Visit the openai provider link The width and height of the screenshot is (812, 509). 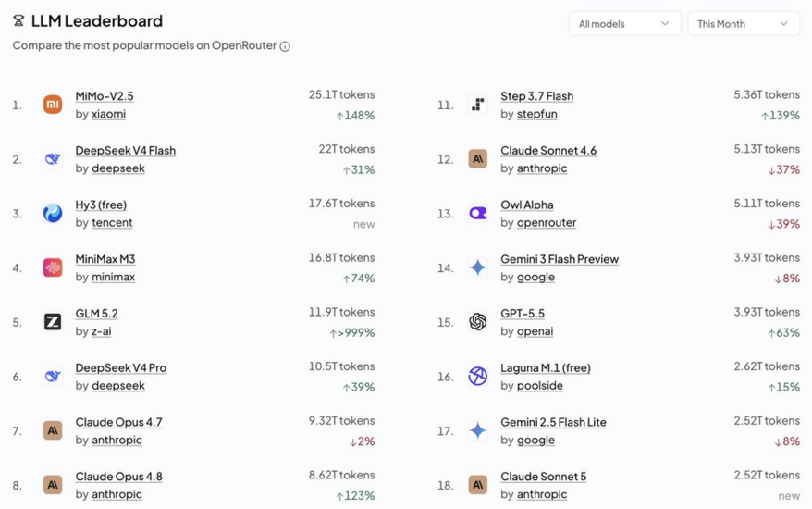[535, 331]
